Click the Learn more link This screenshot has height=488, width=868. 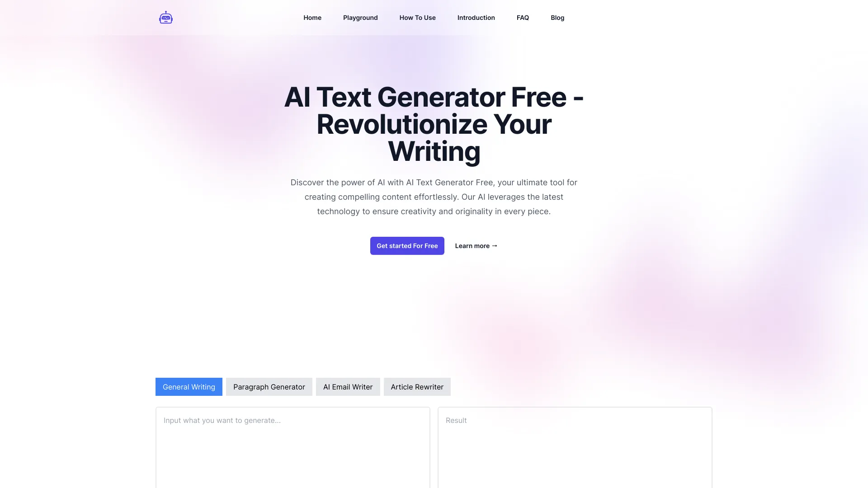pos(476,245)
